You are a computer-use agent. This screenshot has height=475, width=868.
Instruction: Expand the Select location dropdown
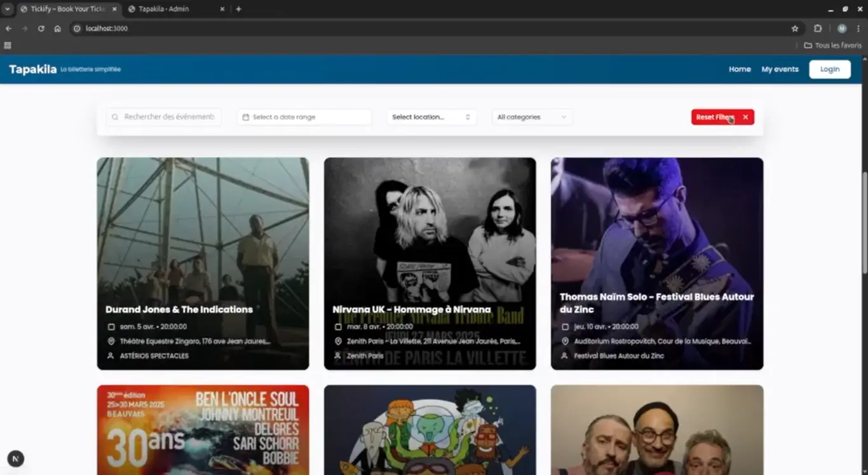(431, 117)
